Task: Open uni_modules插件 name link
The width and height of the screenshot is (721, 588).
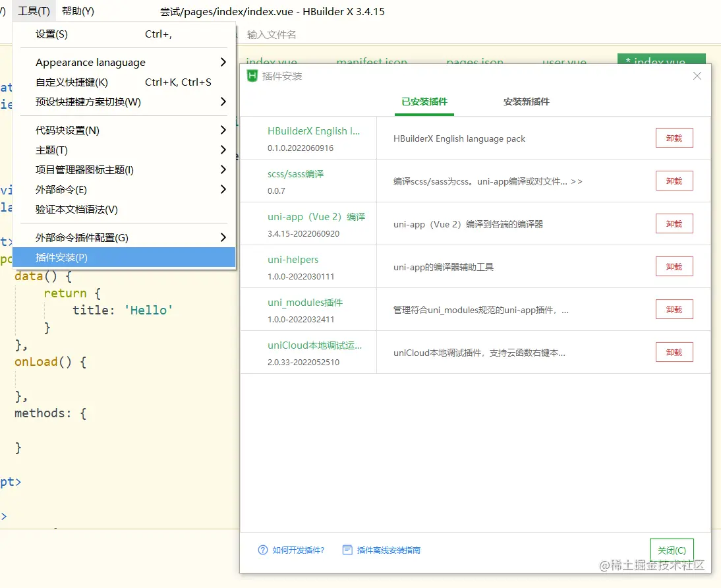Action: (x=305, y=303)
